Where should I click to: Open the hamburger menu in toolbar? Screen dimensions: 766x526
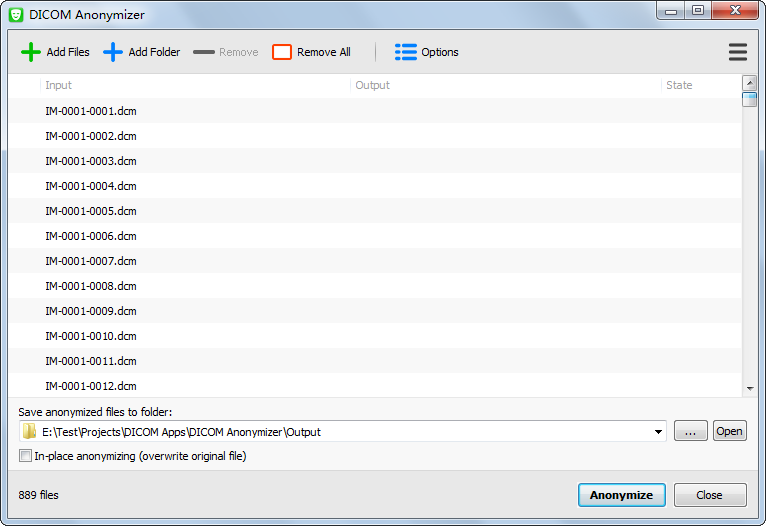738,52
